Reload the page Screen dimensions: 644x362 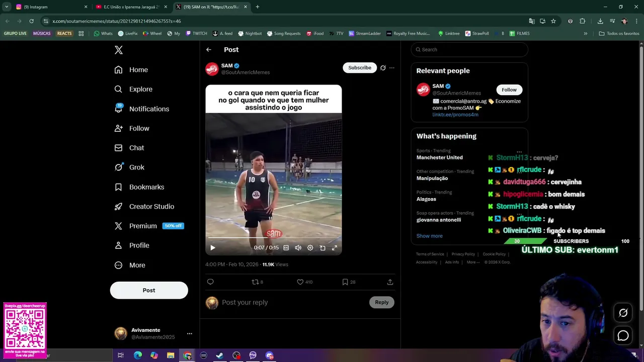[x=31, y=21]
